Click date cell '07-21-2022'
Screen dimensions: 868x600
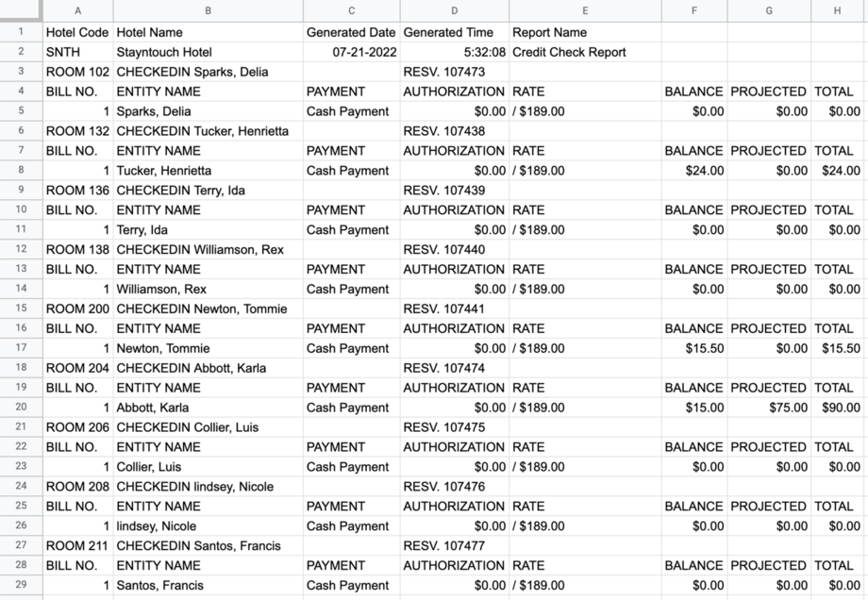point(352,52)
